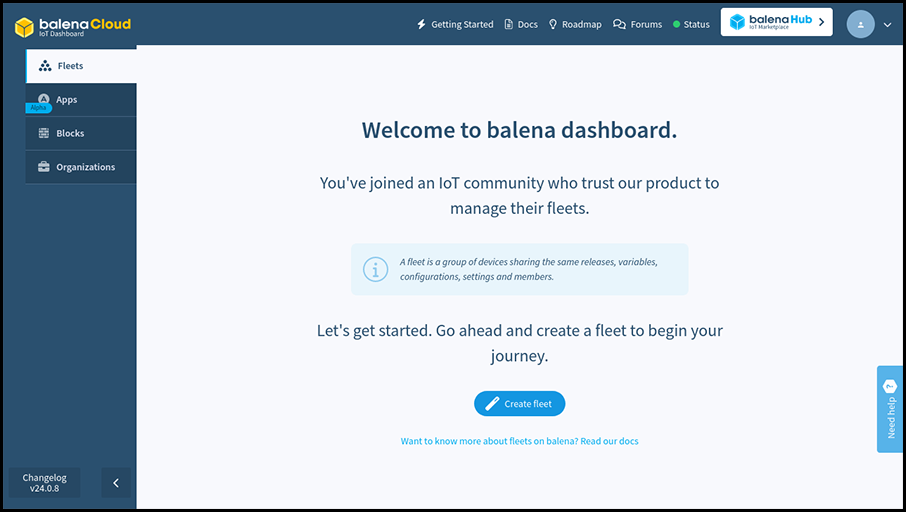Open the balenaHub IoT Marketplace button
This screenshot has height=512, width=906.
[x=777, y=22]
